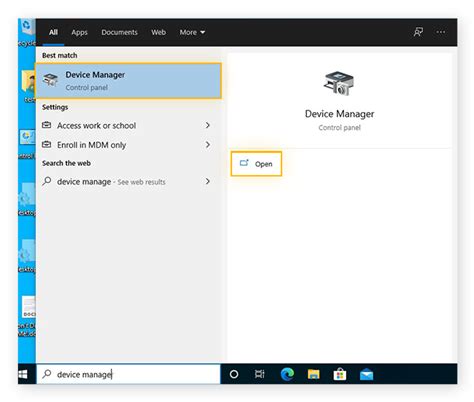Click the Best match heading

click(x=60, y=55)
